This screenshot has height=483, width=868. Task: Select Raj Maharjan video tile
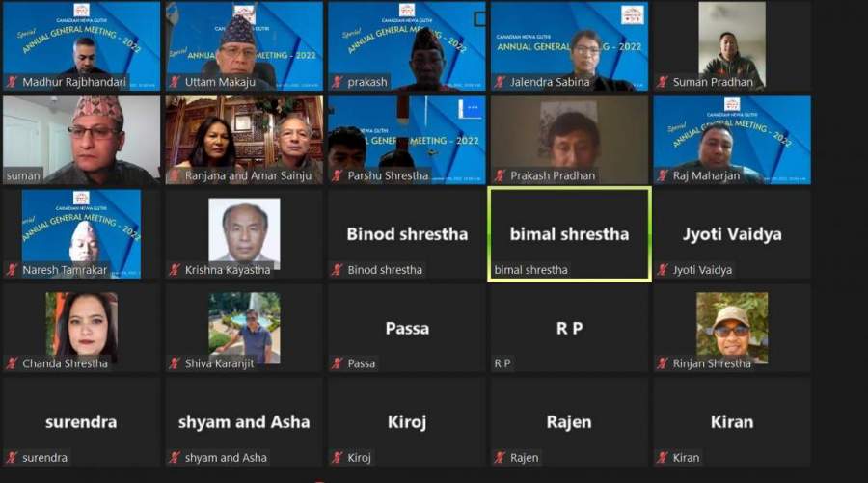(732, 140)
